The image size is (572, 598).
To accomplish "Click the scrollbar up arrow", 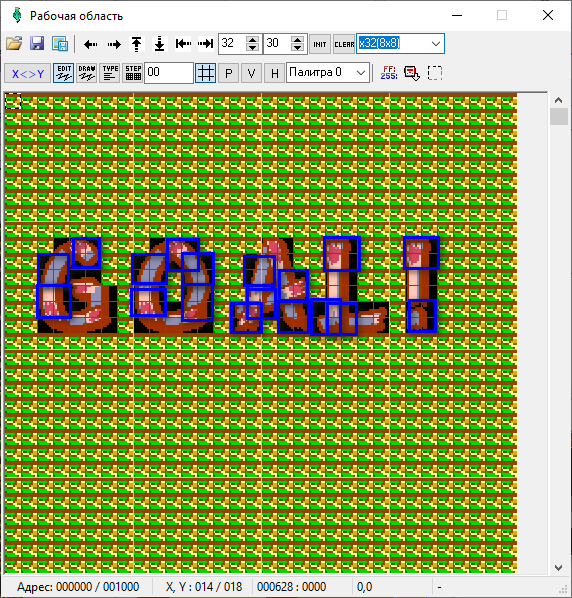I will [559, 100].
